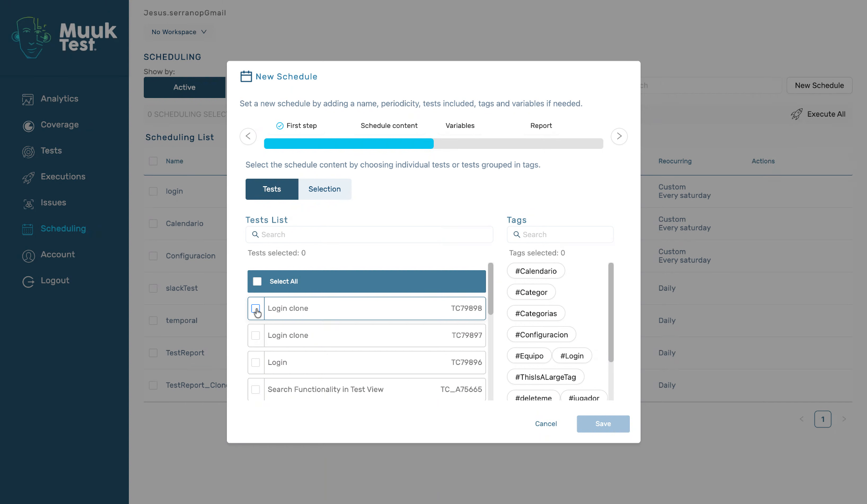Click the Account user icon
The height and width of the screenshot is (504, 867).
pyautogui.click(x=28, y=255)
